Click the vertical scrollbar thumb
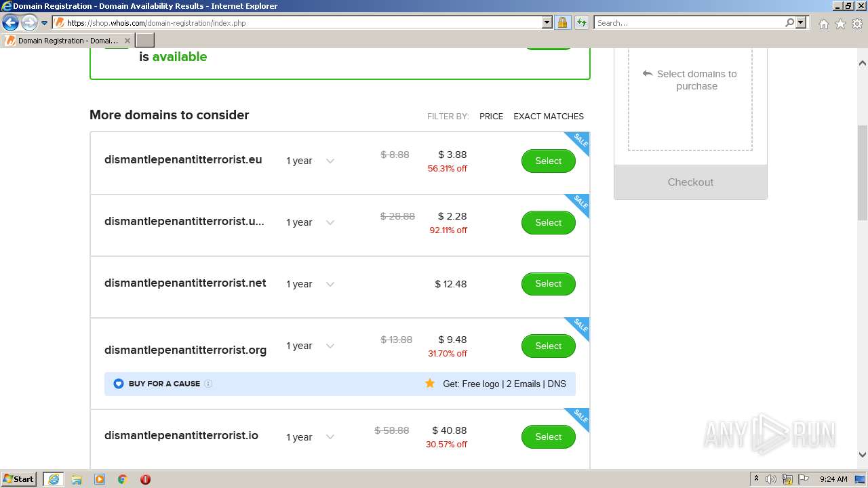868x488 pixels. pos(863,173)
